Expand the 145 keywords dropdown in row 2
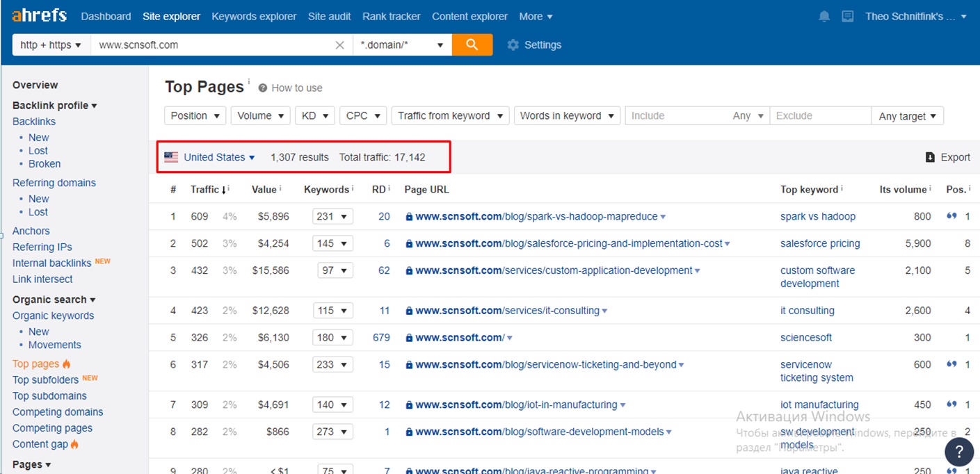Viewport: 980px width, 474px height. click(332, 244)
